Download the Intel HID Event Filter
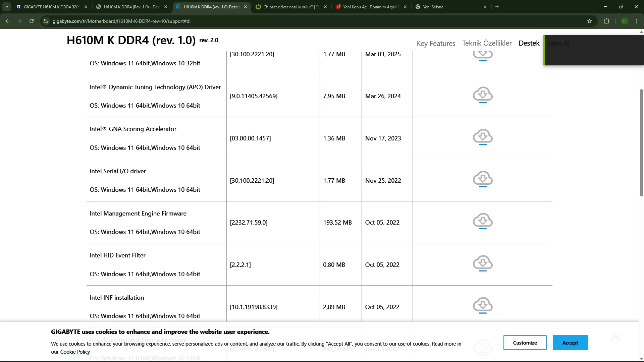This screenshot has height=362, width=644. [482, 263]
